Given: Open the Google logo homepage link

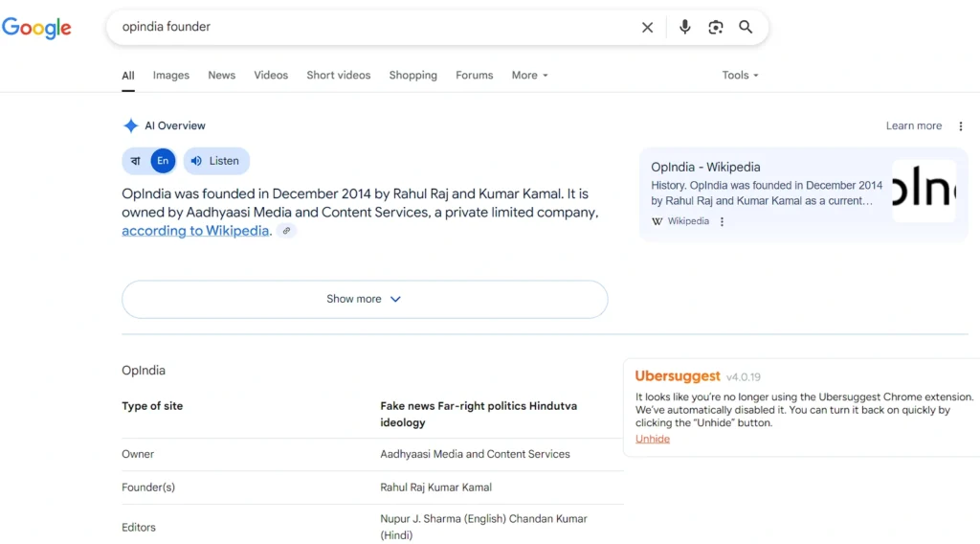Looking at the screenshot, I should [36, 28].
